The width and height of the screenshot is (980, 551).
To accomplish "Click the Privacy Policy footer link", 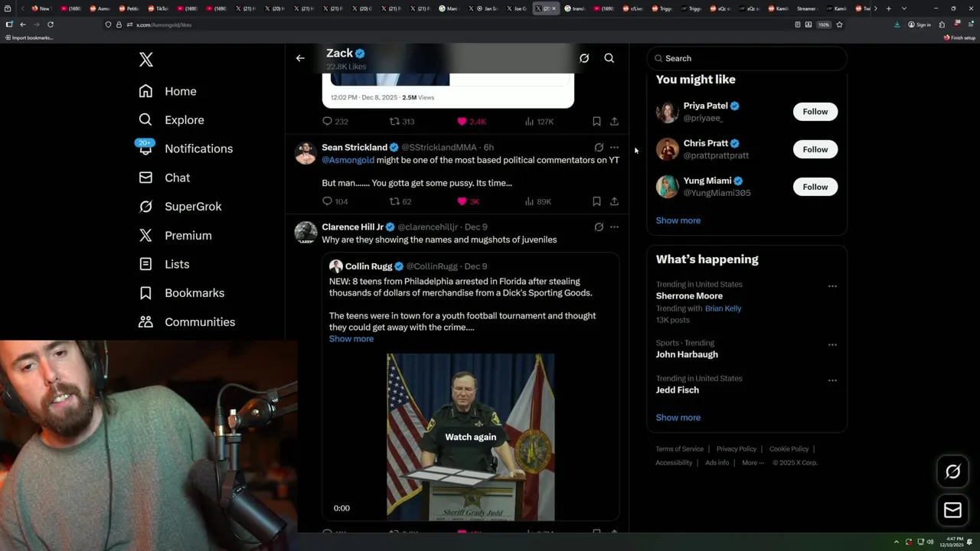I will point(737,449).
